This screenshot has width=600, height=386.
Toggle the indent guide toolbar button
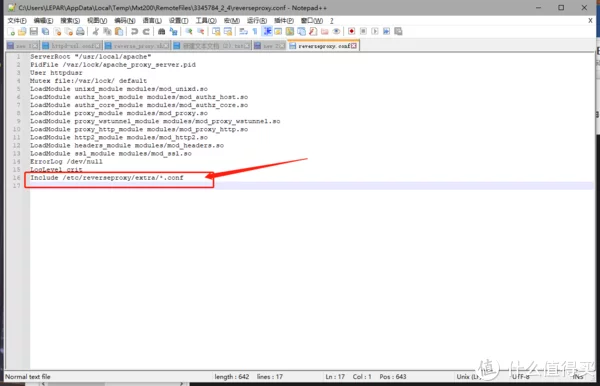tap(267, 32)
